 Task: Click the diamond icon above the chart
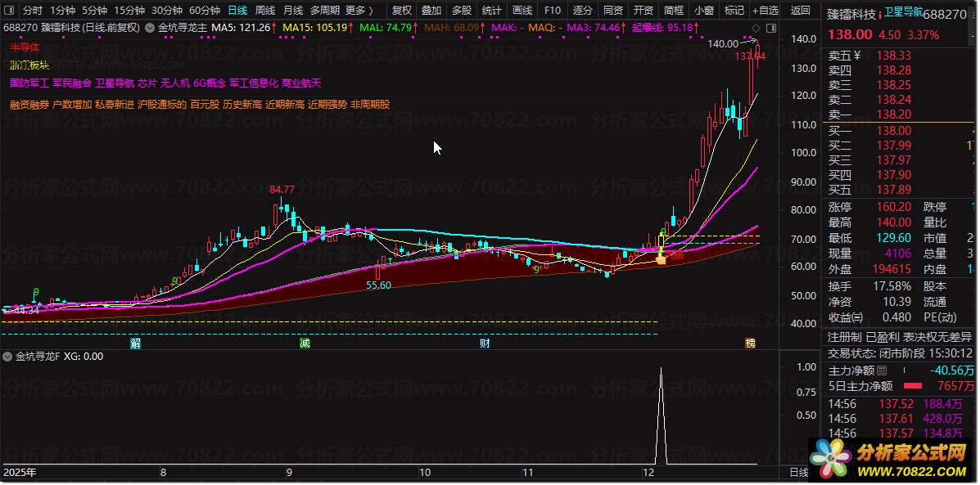click(x=756, y=28)
